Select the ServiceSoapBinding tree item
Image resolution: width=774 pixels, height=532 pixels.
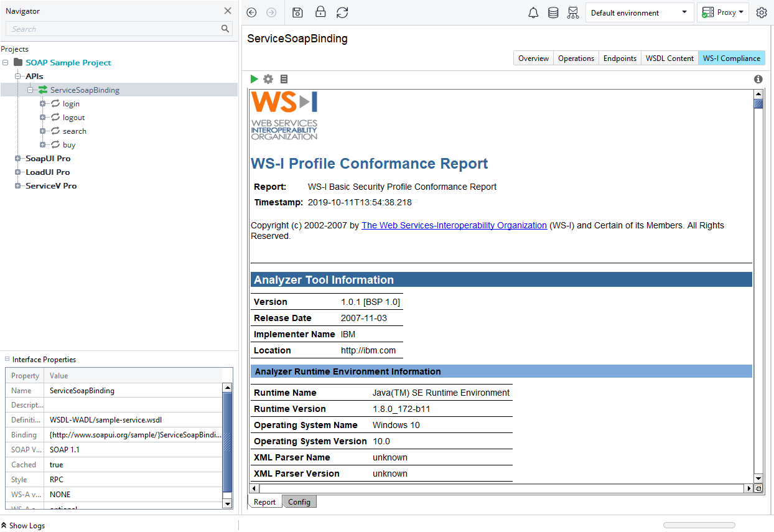click(85, 90)
